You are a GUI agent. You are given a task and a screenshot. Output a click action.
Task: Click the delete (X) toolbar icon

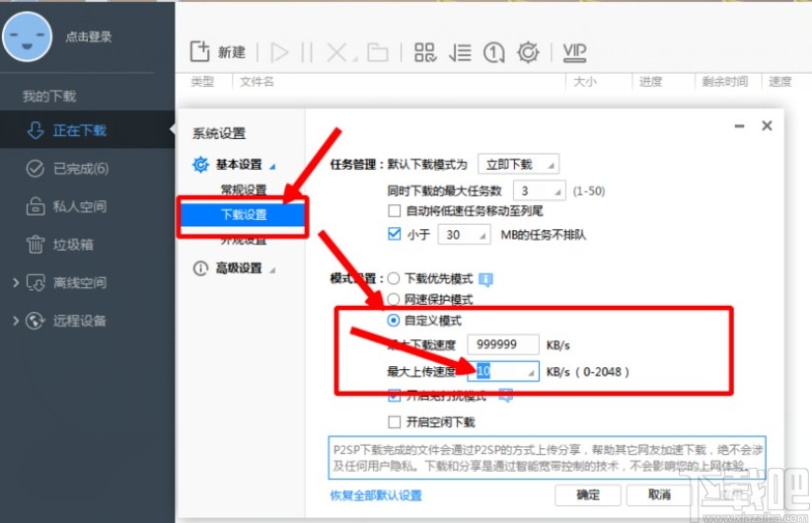(x=337, y=52)
